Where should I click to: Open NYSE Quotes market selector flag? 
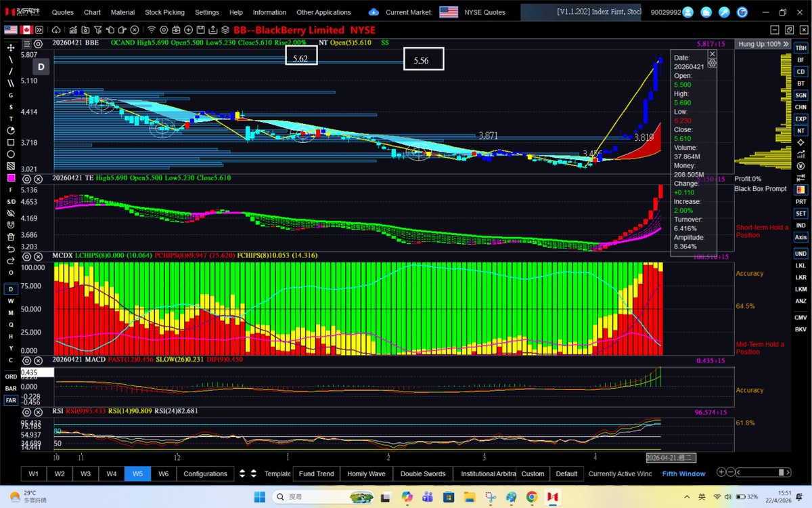(x=448, y=12)
